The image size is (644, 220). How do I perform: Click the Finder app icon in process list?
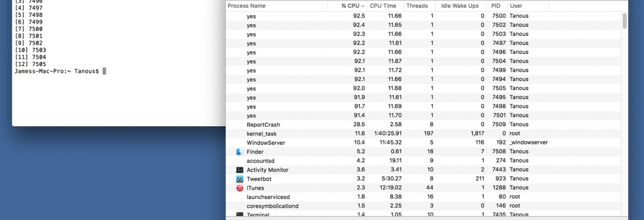240,152
